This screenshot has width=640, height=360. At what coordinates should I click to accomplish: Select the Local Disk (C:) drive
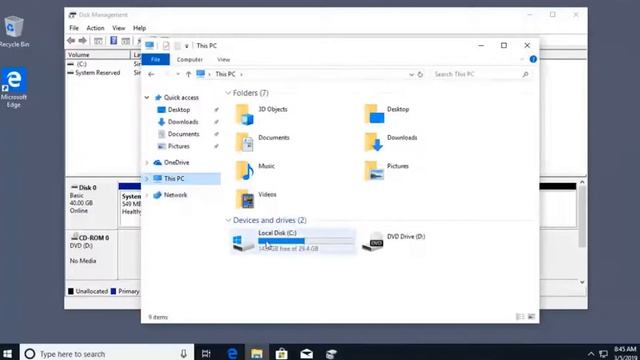click(x=293, y=241)
